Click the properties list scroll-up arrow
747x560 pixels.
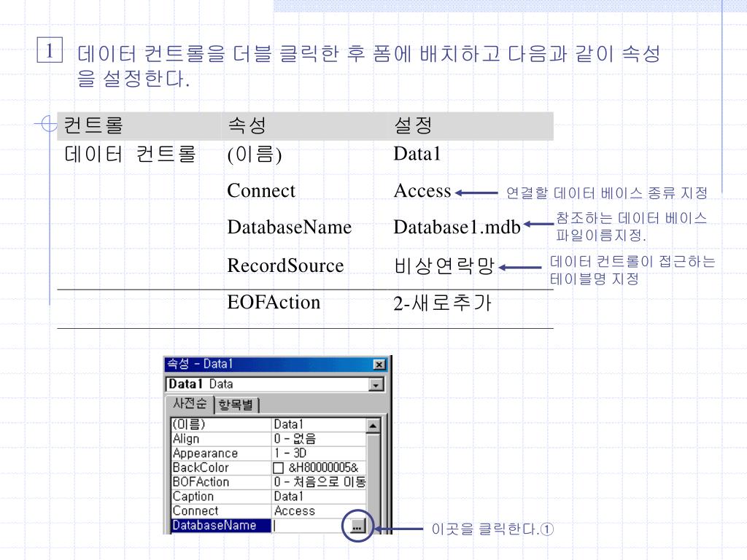pyautogui.click(x=373, y=426)
